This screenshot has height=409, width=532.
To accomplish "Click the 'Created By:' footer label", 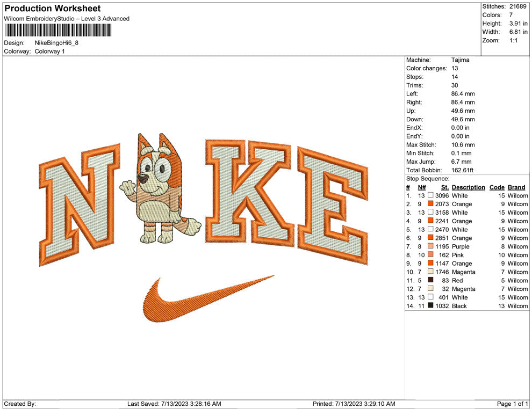I will (20, 404).
